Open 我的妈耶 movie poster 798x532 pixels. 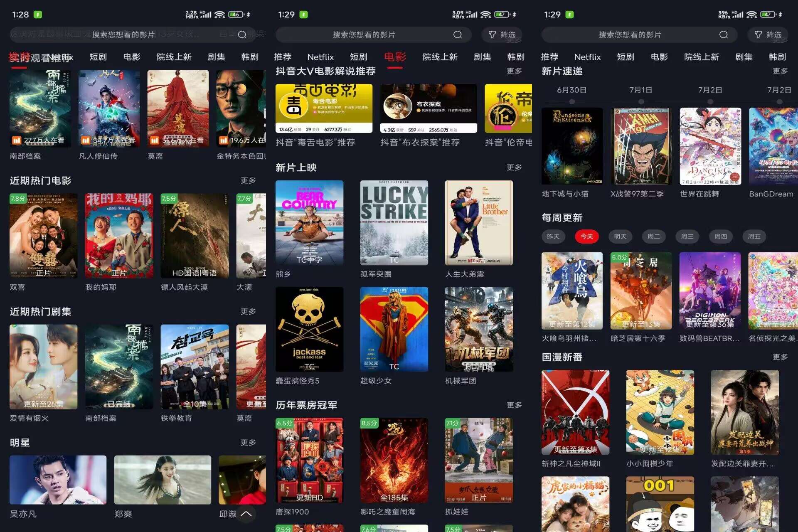tap(119, 236)
